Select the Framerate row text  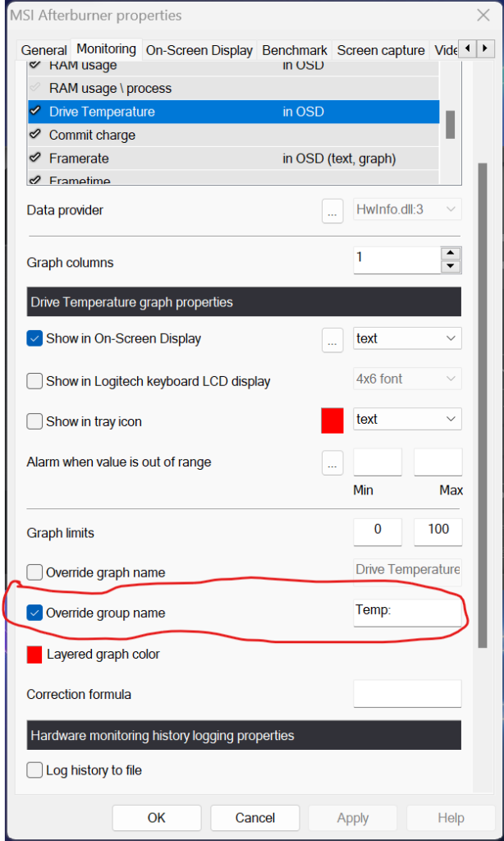pos(79,159)
